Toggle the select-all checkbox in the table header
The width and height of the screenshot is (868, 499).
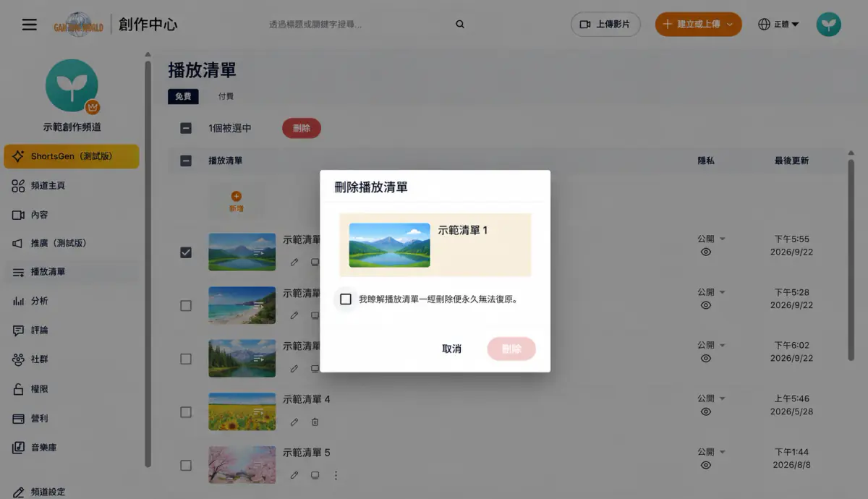tap(186, 161)
